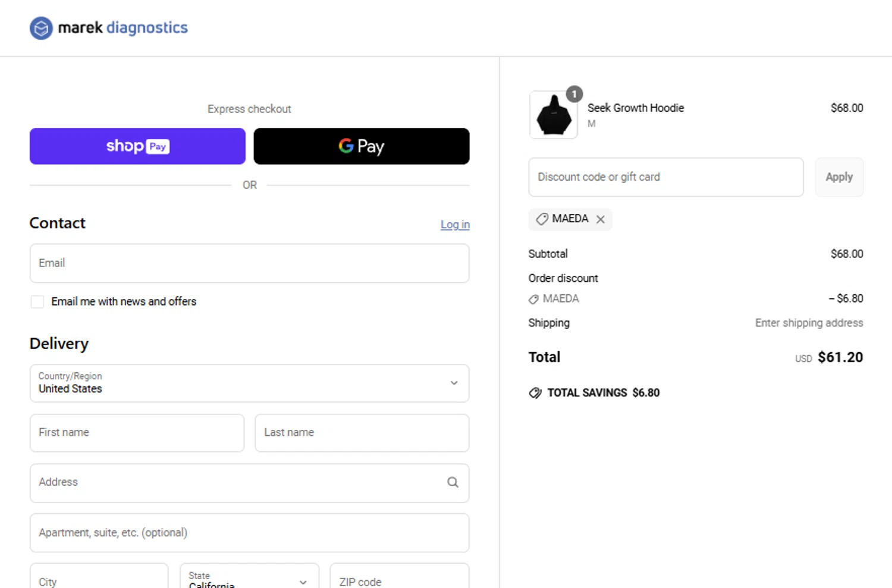
Task: Click the Order discount label
Action: (563, 278)
